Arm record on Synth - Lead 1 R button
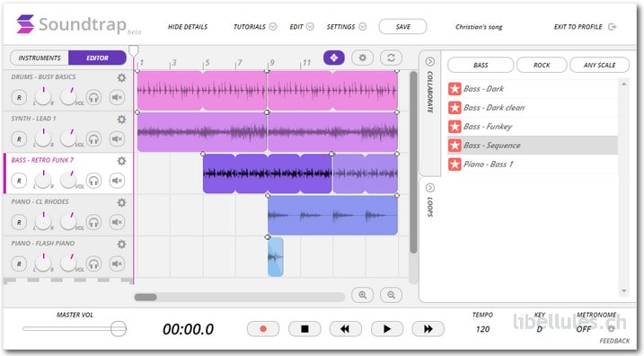 [x=19, y=139]
